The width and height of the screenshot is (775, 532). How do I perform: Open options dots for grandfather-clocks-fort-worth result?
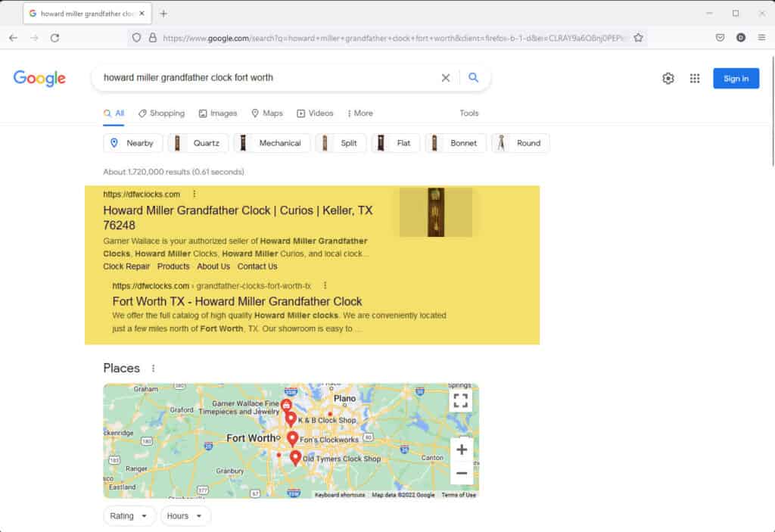click(x=325, y=285)
